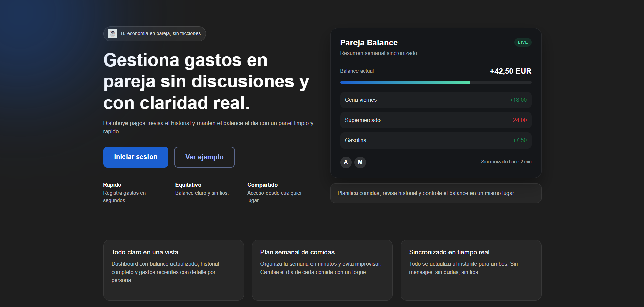
Task: Click the Pareja Balance card title
Action: (369, 43)
